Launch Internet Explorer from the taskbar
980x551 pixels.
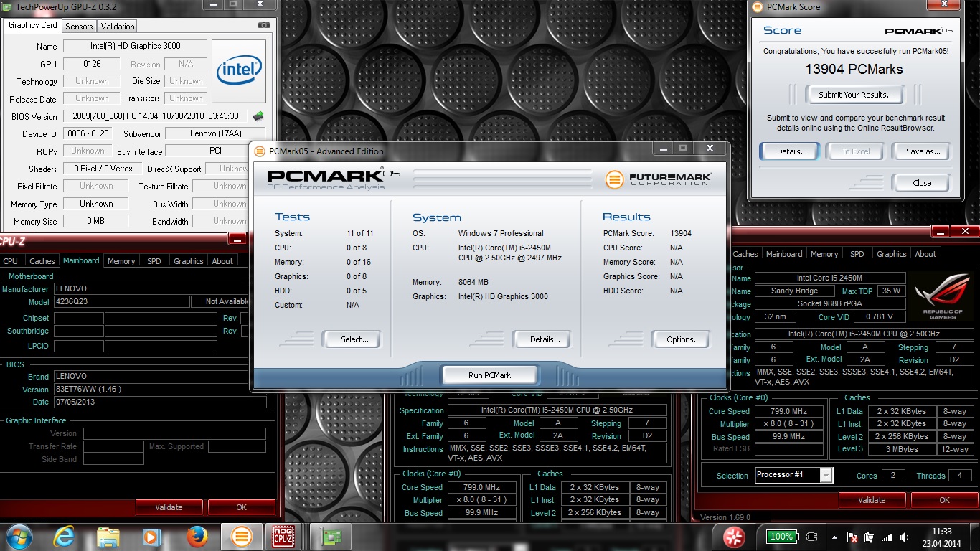(63, 536)
